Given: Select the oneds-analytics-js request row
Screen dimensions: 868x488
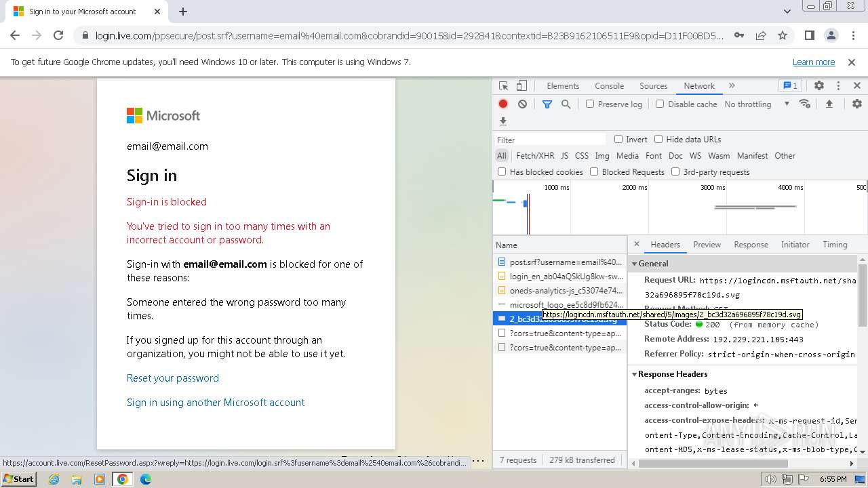Looking at the screenshot, I should [560, 291].
